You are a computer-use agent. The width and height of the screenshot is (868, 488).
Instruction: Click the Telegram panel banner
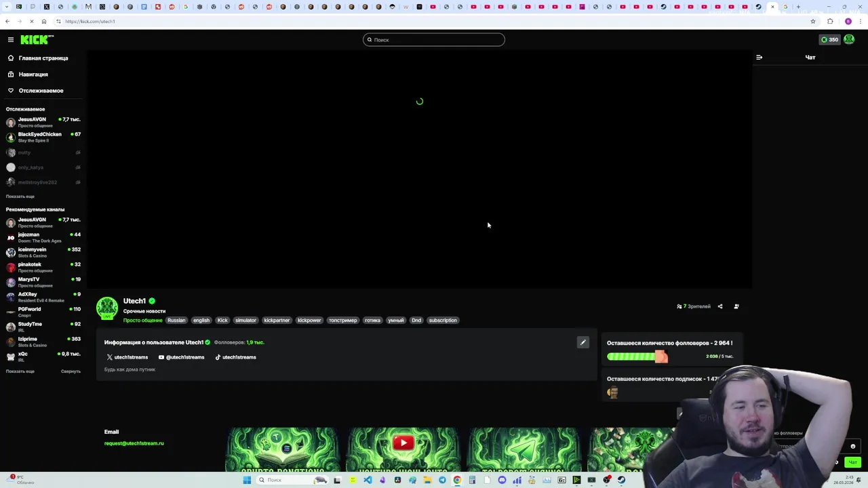524,449
